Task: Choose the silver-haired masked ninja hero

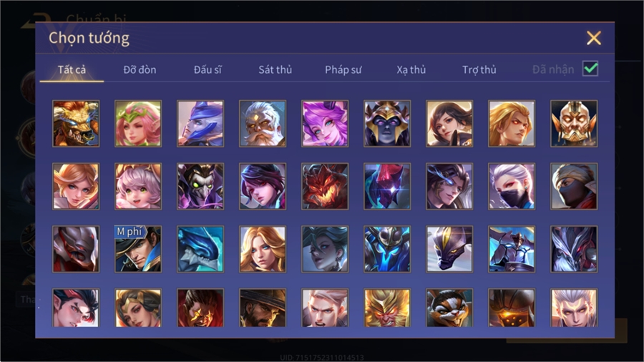Action: tap(512, 186)
